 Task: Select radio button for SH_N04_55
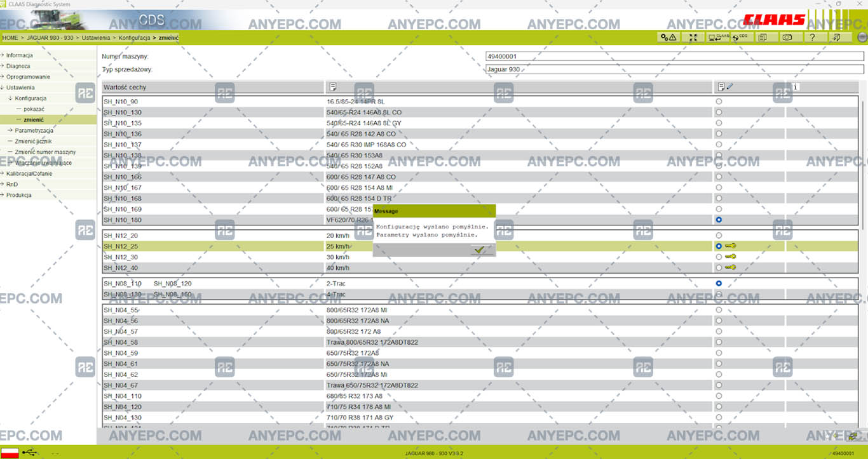(x=719, y=310)
